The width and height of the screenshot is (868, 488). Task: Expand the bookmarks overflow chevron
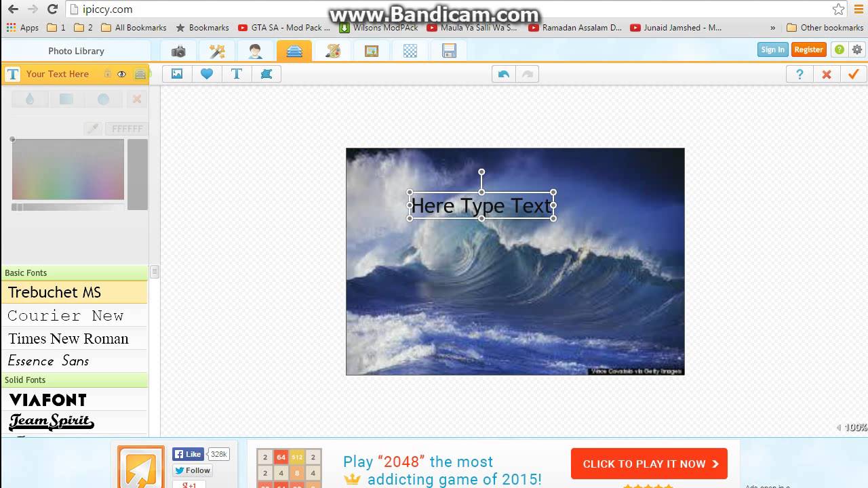coord(772,28)
